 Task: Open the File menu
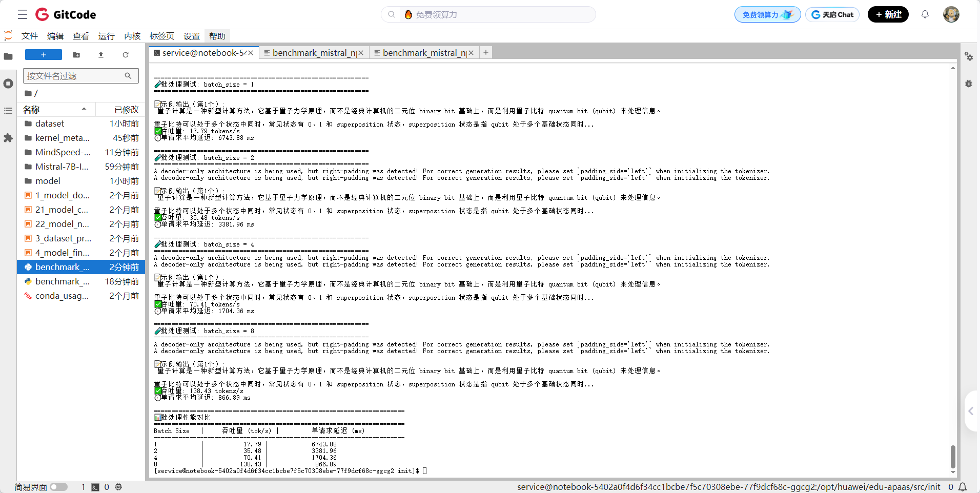(30, 36)
